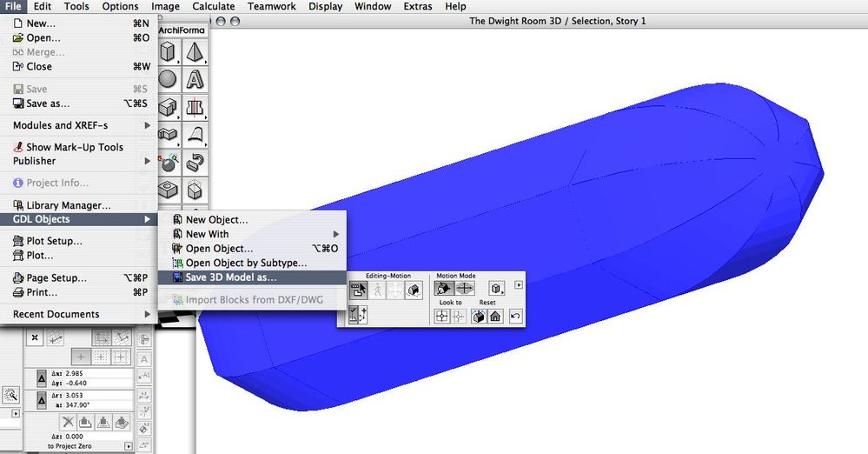Click the ArchiForma rotate element tool
The image size is (868, 454).
click(x=195, y=162)
